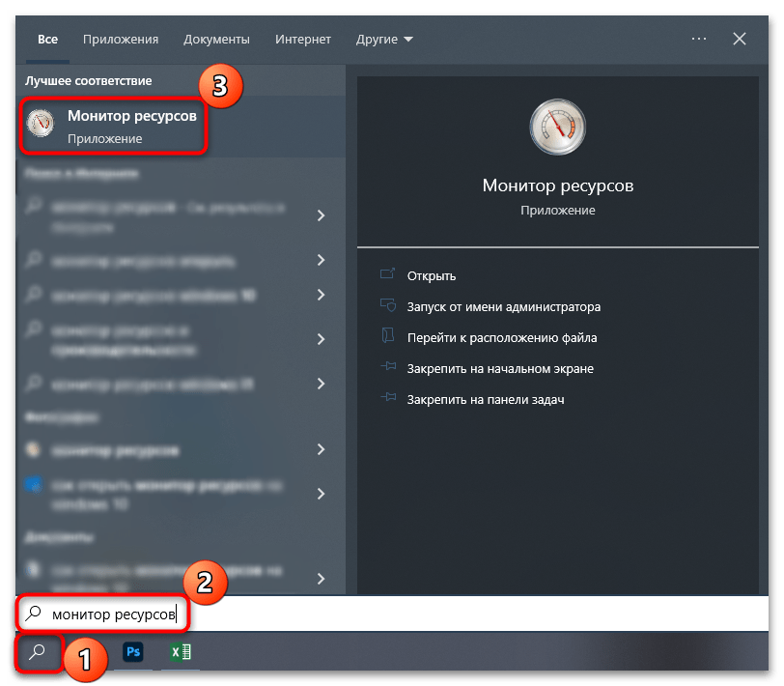Viewport: 784px width, 686px height.
Task: Click the shield icon for Запуск от имени администратора
Action: (388, 306)
